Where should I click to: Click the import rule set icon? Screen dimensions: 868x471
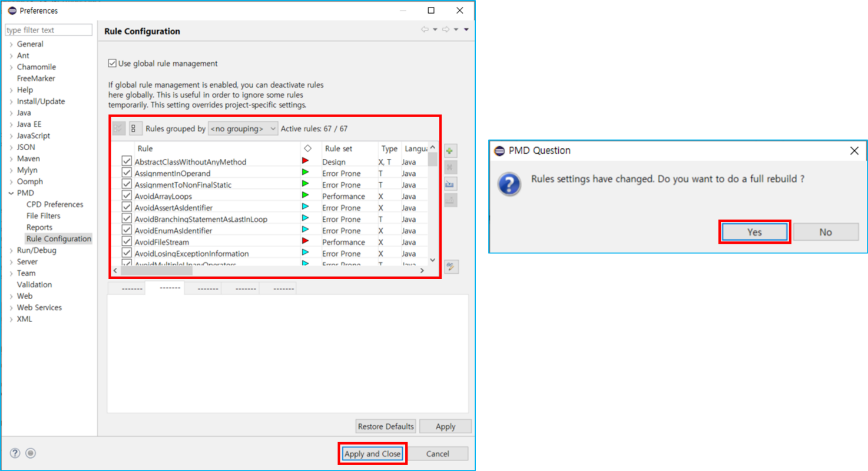tap(450, 184)
